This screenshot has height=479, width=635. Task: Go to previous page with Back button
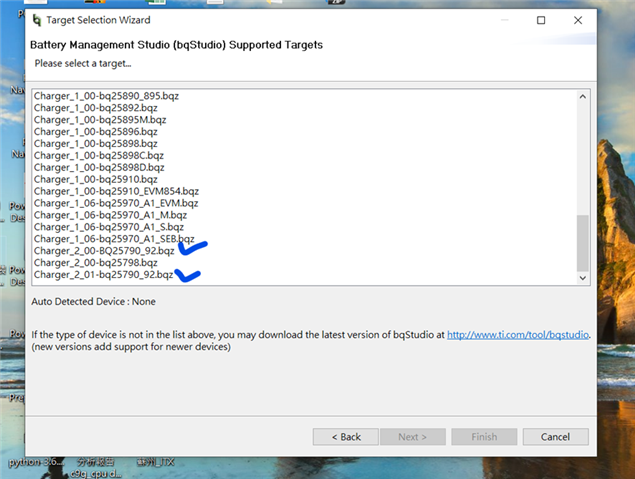coord(346,437)
